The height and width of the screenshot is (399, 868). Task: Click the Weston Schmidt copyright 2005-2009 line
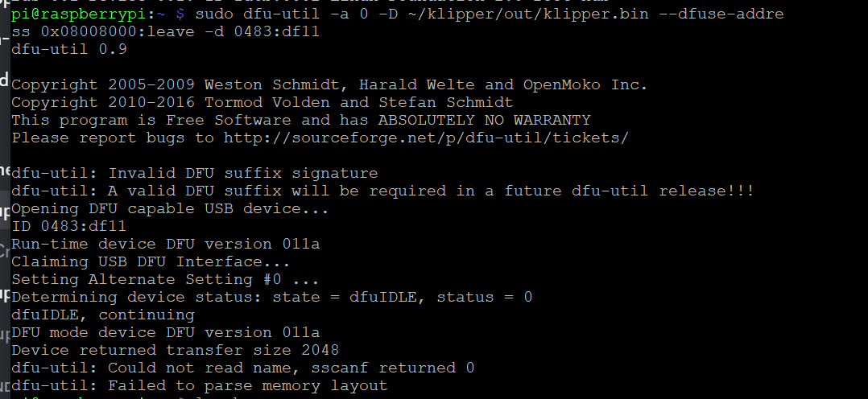click(x=329, y=84)
